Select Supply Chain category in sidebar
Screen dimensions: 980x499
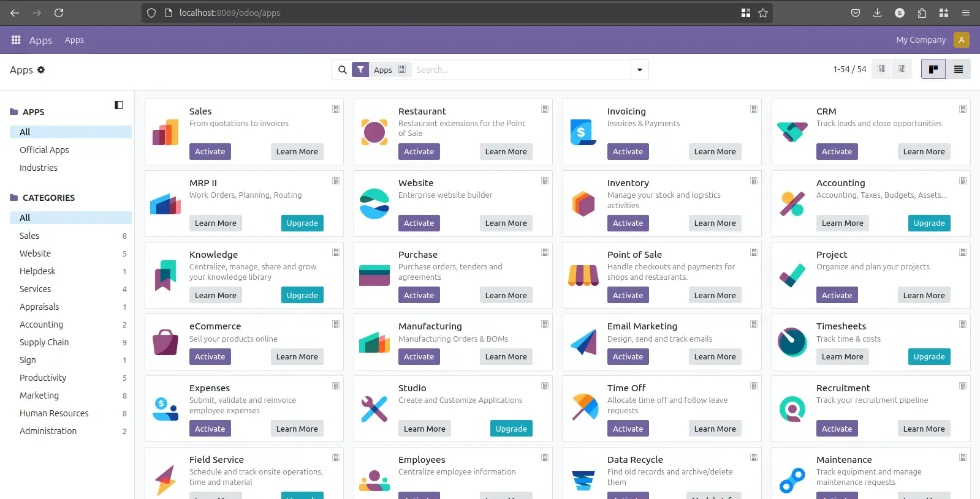coord(44,342)
